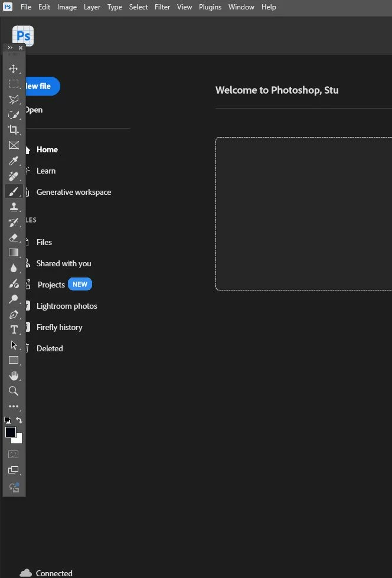Select the Quick Selection tool
The image size is (392, 578).
click(x=14, y=115)
